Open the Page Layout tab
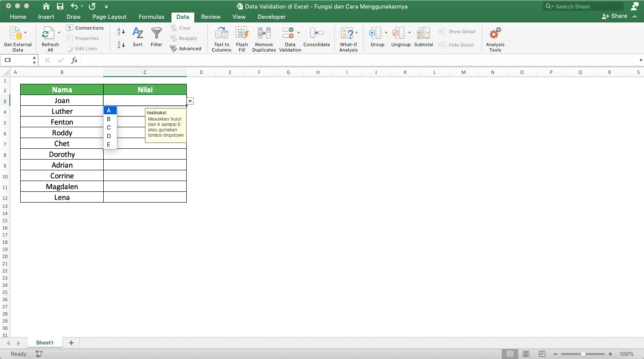The image size is (644, 359). click(x=110, y=17)
